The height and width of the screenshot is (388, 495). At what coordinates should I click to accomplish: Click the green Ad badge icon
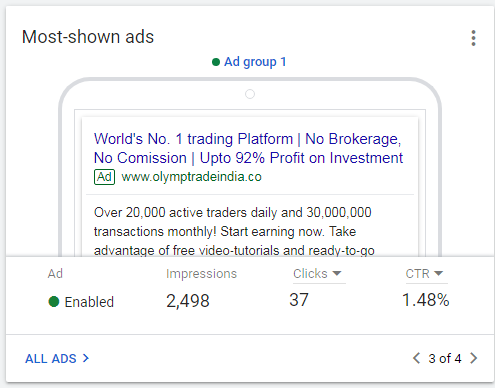104,177
